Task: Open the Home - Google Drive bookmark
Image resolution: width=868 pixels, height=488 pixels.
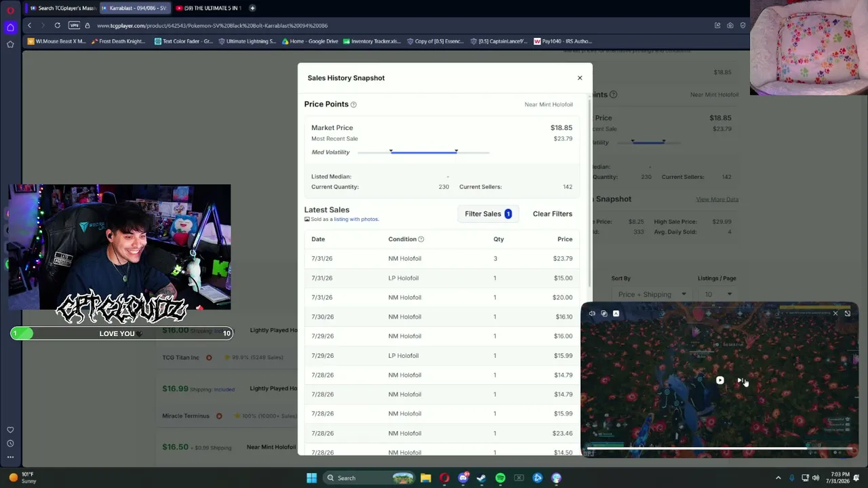Action: [309, 41]
